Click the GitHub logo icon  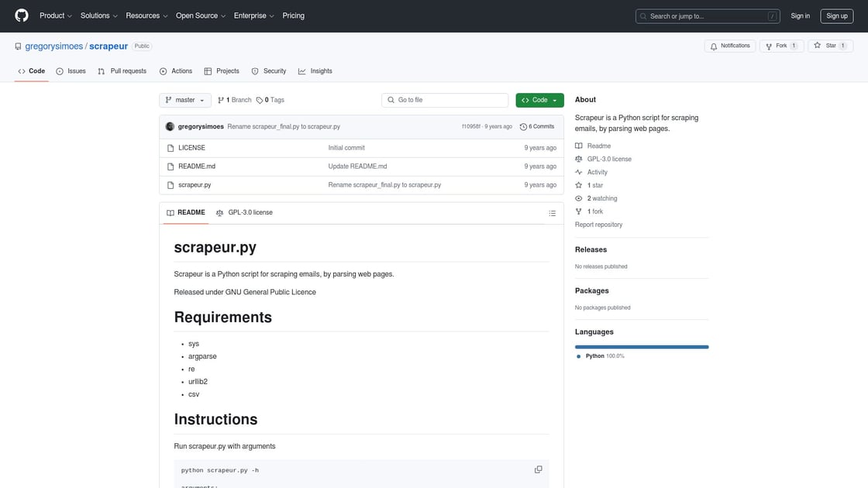point(22,15)
